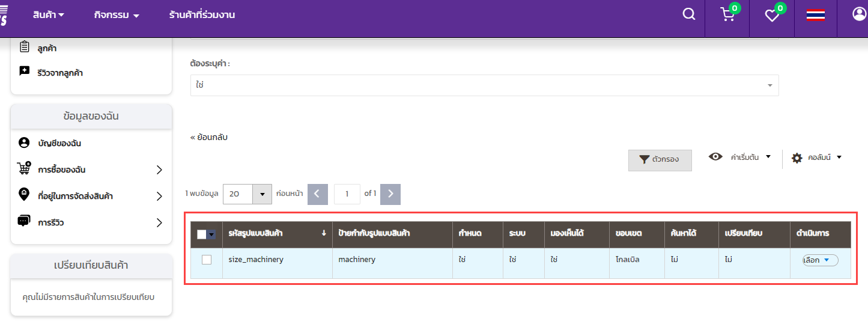Click the search magnifier icon
This screenshot has width=868, height=321.
tap(688, 15)
